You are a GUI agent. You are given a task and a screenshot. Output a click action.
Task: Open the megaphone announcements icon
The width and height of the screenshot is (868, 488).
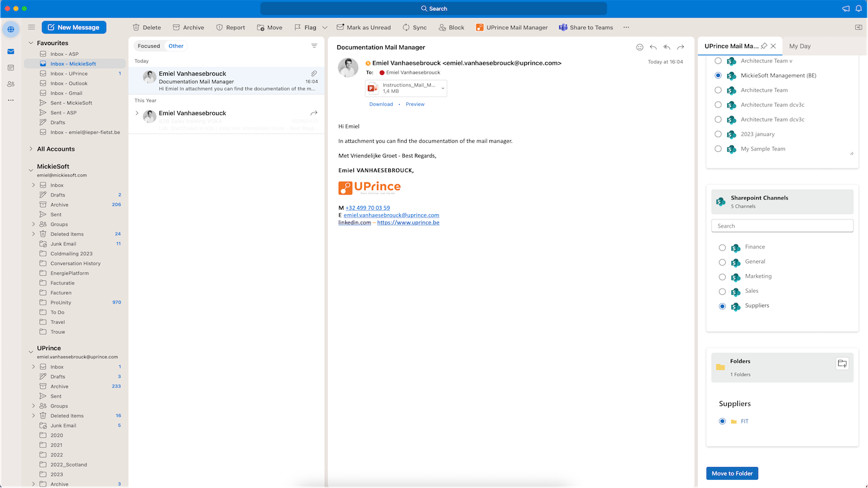click(846, 8)
